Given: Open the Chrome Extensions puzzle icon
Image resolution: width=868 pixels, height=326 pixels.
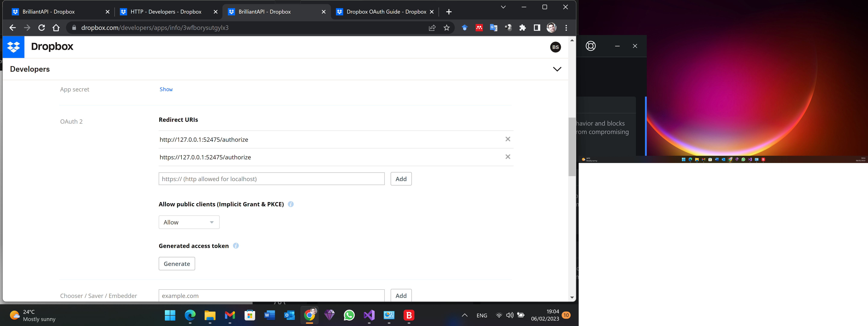Looking at the screenshot, I should [522, 28].
